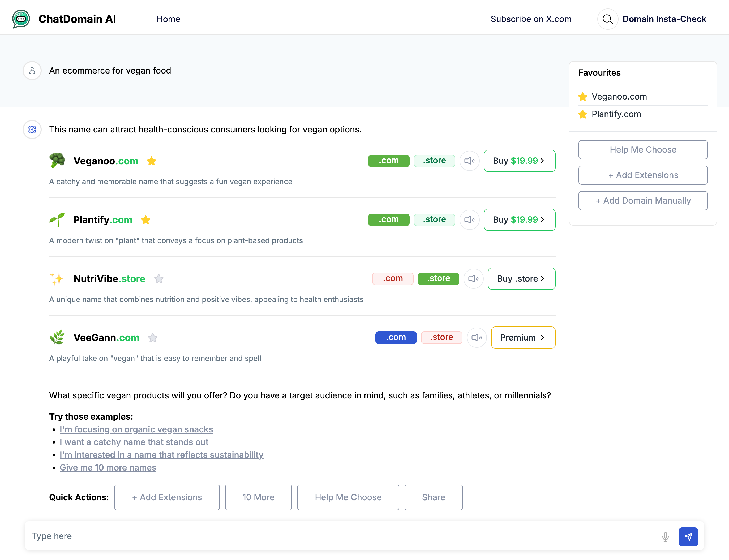
Task: Click speaker icon next to NutriVibe.store
Action: click(473, 279)
